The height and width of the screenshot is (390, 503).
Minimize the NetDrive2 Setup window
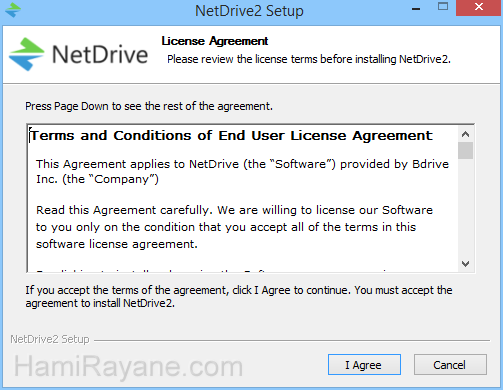point(416,9)
